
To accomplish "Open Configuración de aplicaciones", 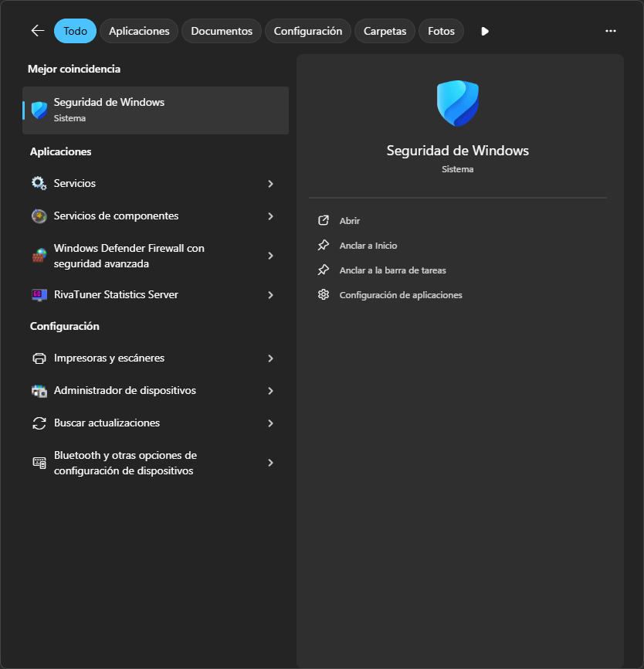I will coord(401,295).
